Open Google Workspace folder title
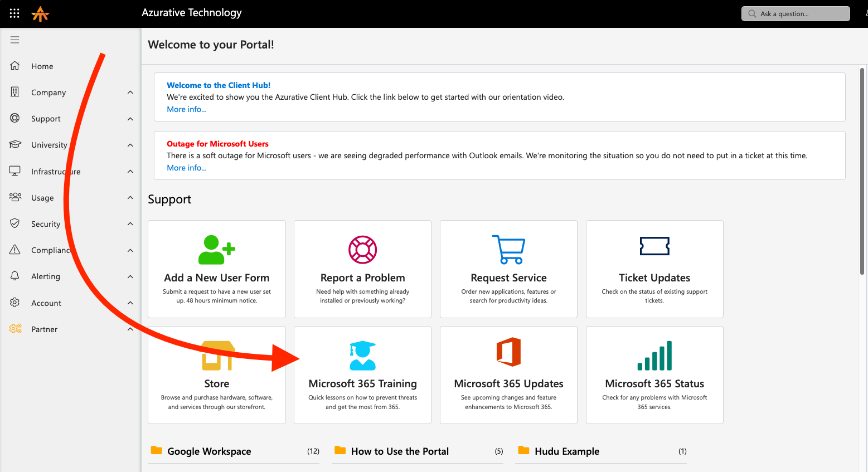 coord(209,451)
